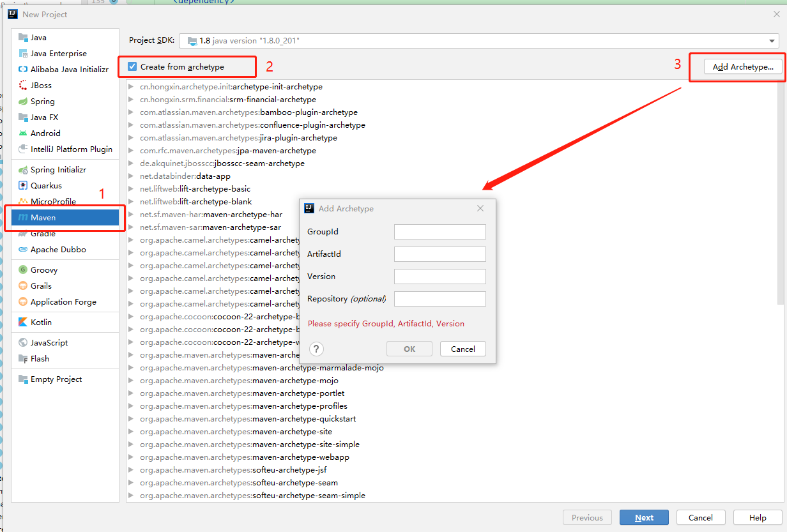Image resolution: width=787 pixels, height=532 pixels.
Task: Select the Apache Dubbo icon
Action: (24, 250)
